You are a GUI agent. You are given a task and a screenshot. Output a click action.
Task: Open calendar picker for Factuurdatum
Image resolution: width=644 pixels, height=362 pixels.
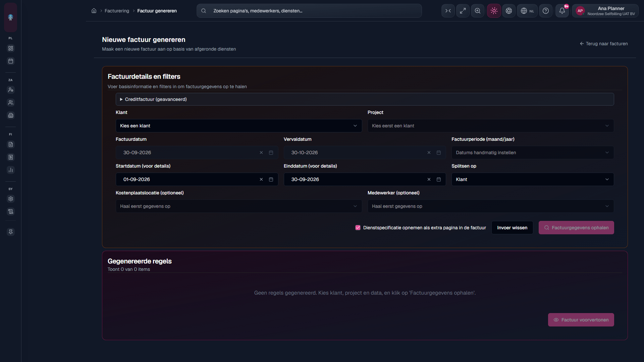tap(271, 153)
